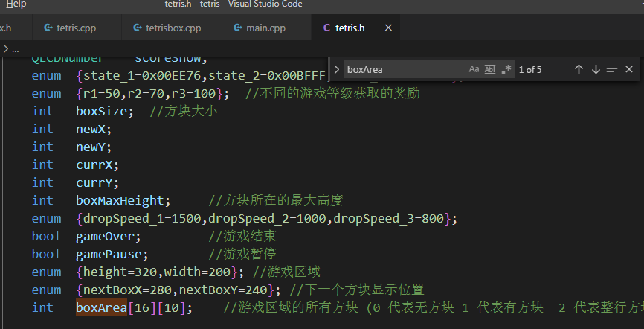This screenshot has width=644, height=329.
Task: Expand the replace field chevron
Action: point(336,69)
